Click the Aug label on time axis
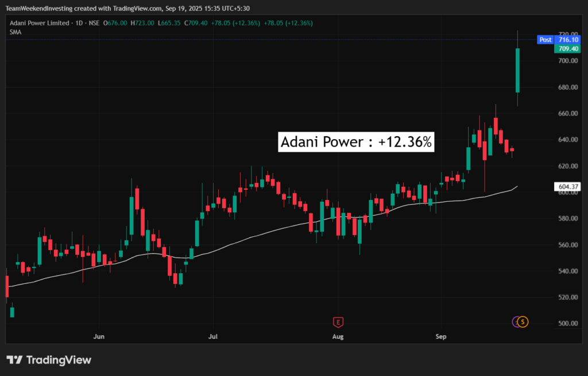 click(338, 336)
